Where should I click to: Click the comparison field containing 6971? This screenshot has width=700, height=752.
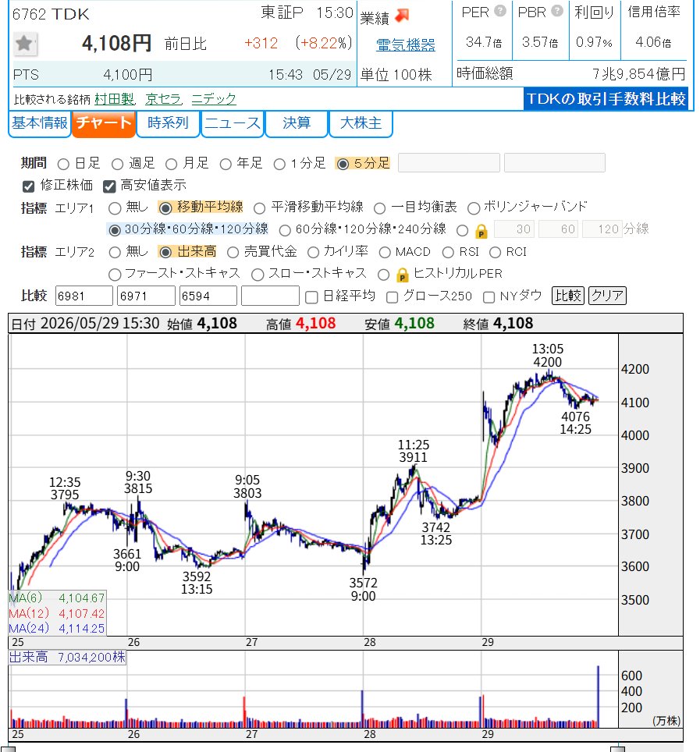pyautogui.click(x=147, y=296)
